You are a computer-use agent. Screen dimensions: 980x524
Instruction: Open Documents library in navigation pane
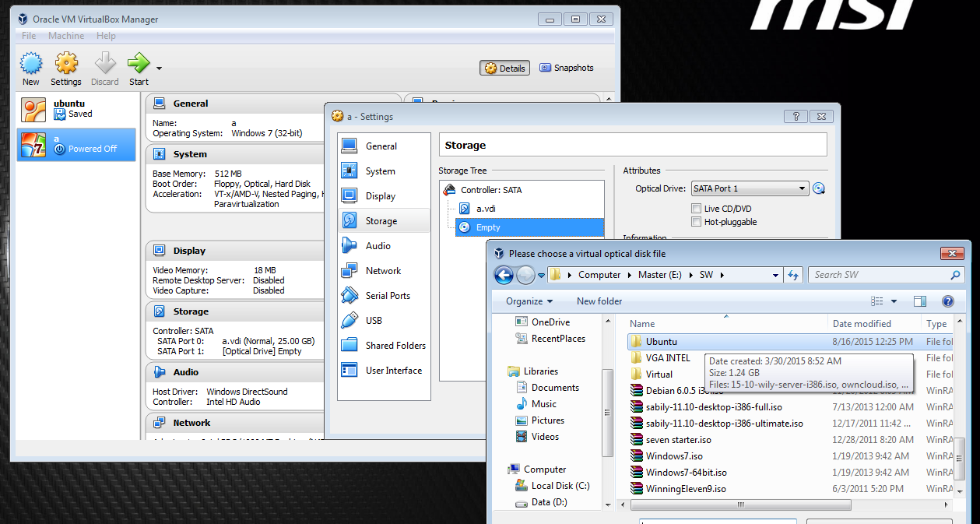555,388
